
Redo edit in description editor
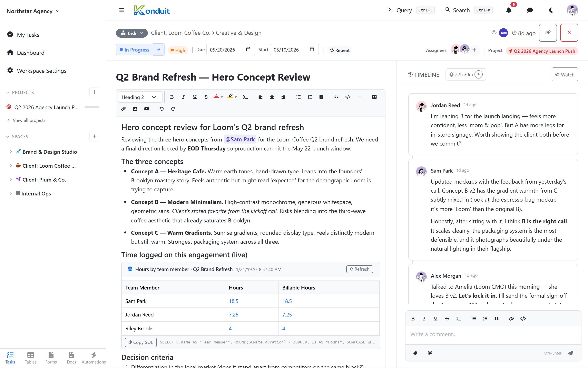(173, 109)
